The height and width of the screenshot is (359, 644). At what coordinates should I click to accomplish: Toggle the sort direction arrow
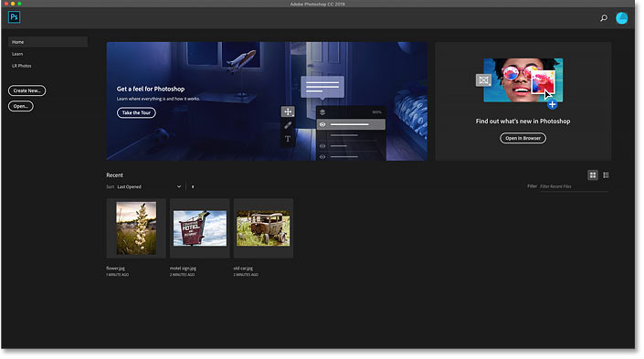(x=193, y=187)
